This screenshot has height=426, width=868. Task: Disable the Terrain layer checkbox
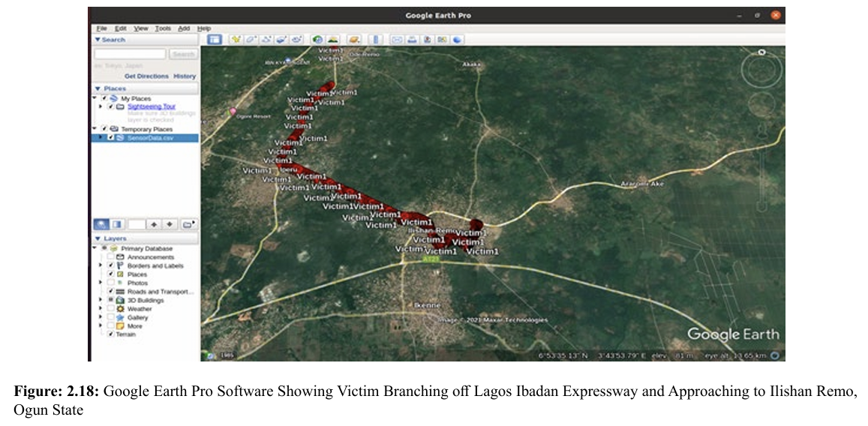point(110,334)
